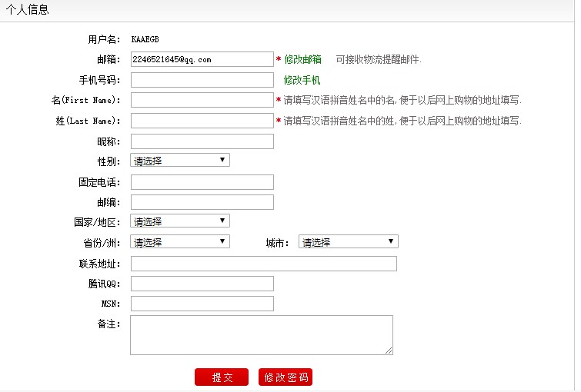
Task: Click the 备注 textarea resize handle
Action: coord(389,350)
